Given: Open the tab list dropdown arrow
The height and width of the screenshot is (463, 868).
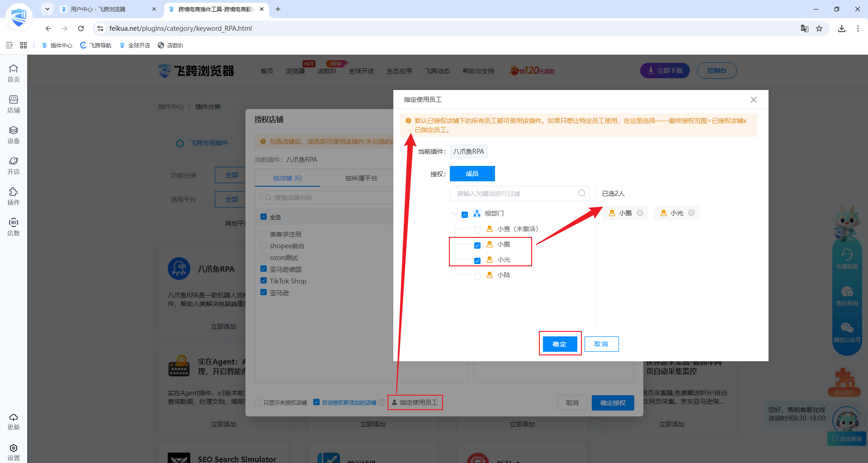Looking at the screenshot, I should coord(47,9).
